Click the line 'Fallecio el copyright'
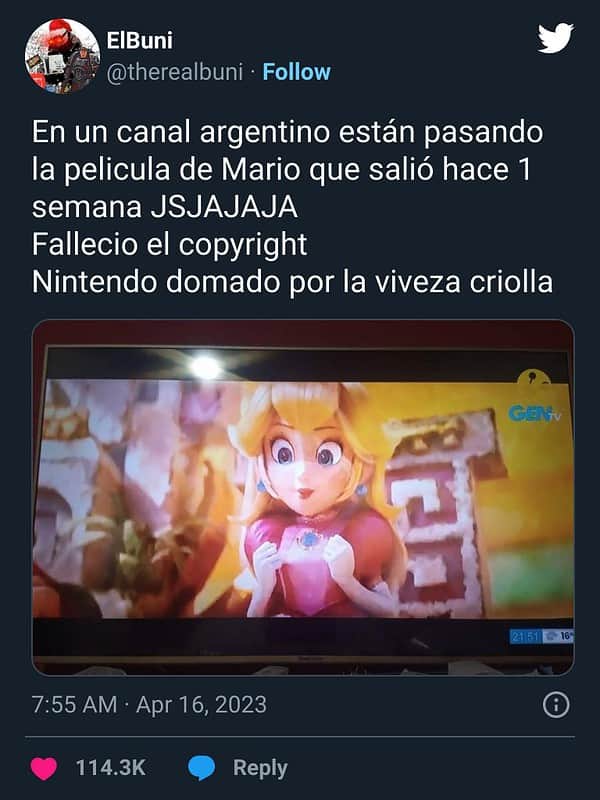The width and height of the screenshot is (600, 800). [x=169, y=245]
